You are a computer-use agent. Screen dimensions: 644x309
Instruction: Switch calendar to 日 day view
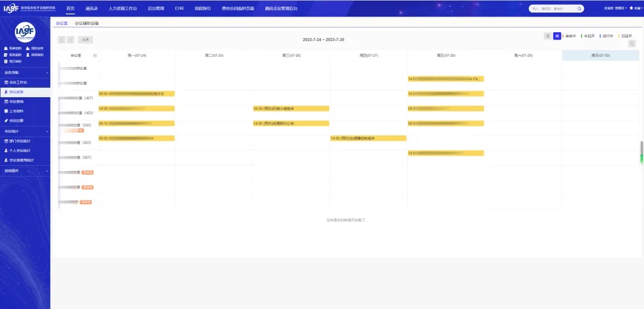coord(547,36)
